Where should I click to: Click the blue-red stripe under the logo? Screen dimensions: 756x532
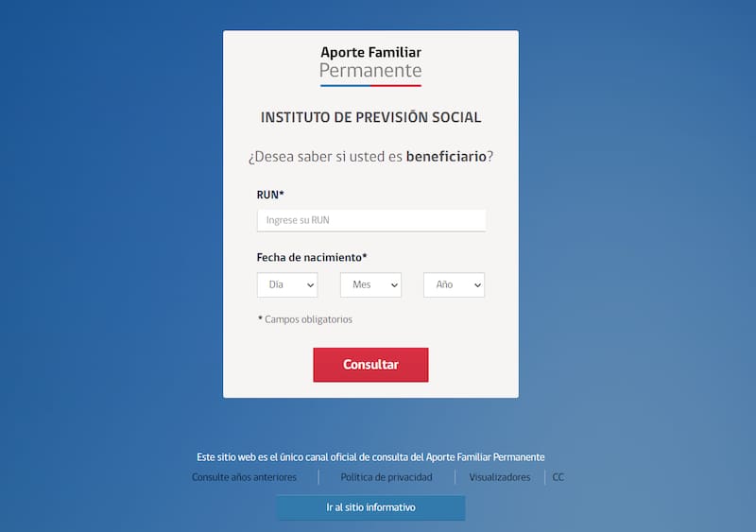point(370,85)
